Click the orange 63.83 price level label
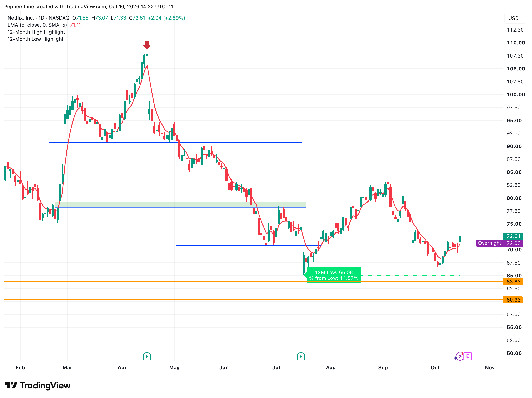The width and height of the screenshot is (532, 398). pyautogui.click(x=513, y=282)
